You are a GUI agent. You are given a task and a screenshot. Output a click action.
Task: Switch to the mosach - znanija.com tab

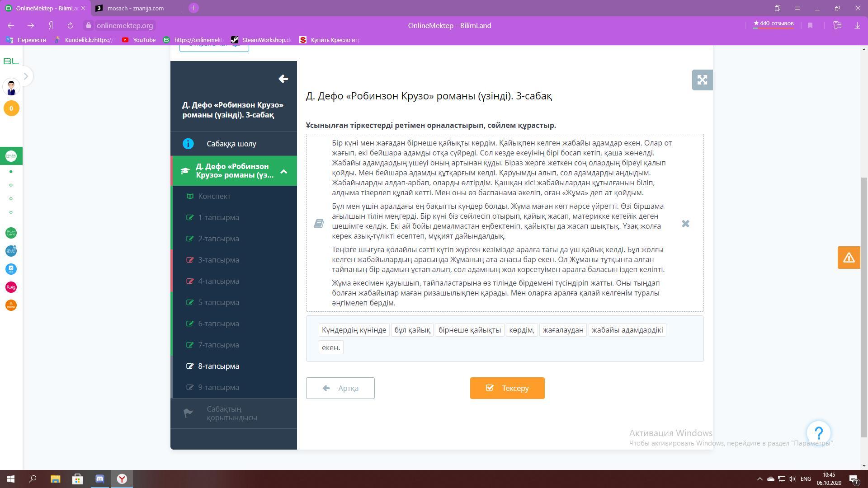[135, 8]
